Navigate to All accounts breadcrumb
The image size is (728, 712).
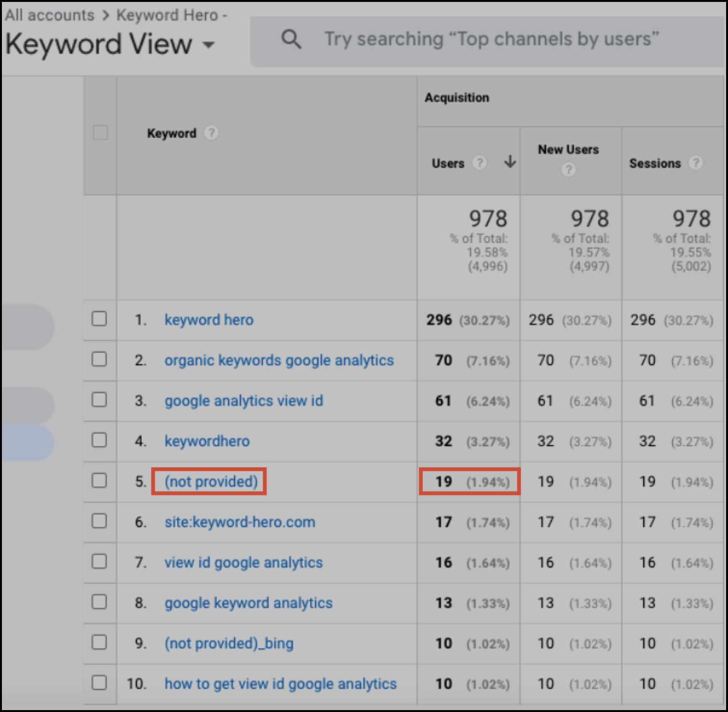coord(49,14)
